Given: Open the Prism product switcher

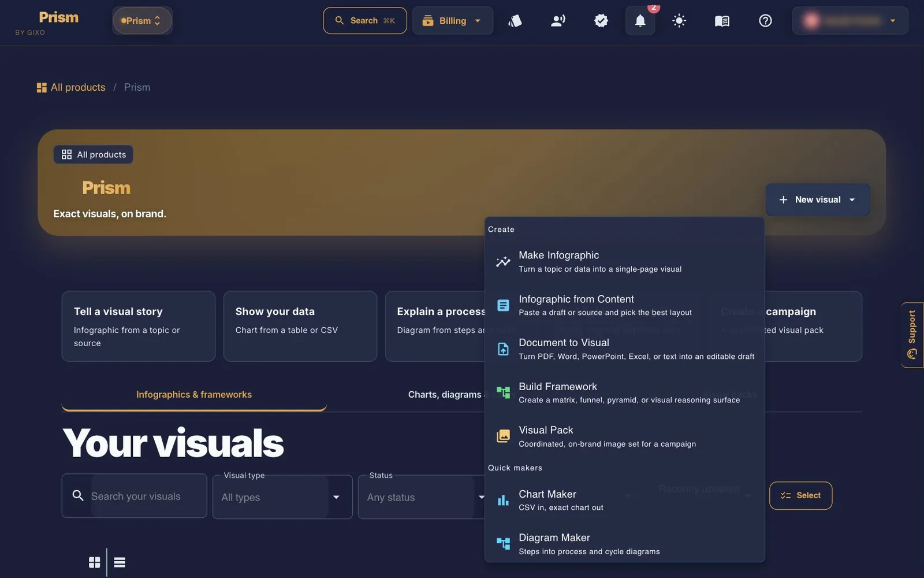Looking at the screenshot, I should [142, 21].
